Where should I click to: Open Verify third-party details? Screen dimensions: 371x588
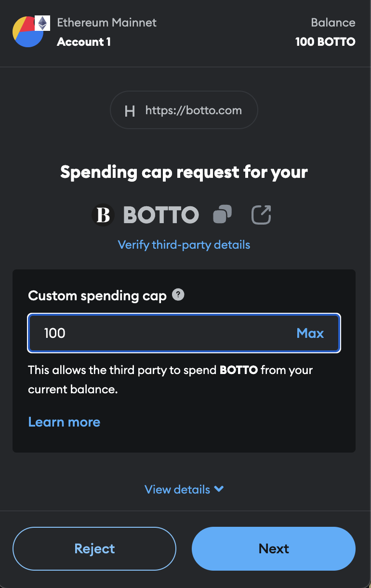pos(184,244)
